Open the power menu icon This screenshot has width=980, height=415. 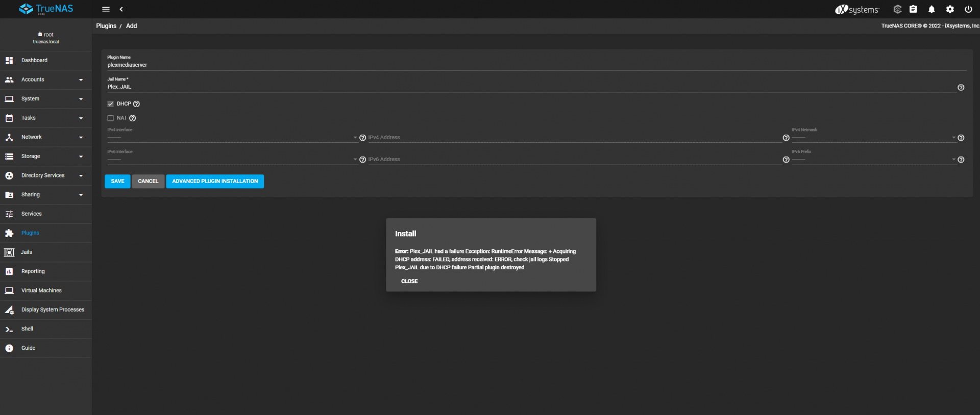(968, 9)
